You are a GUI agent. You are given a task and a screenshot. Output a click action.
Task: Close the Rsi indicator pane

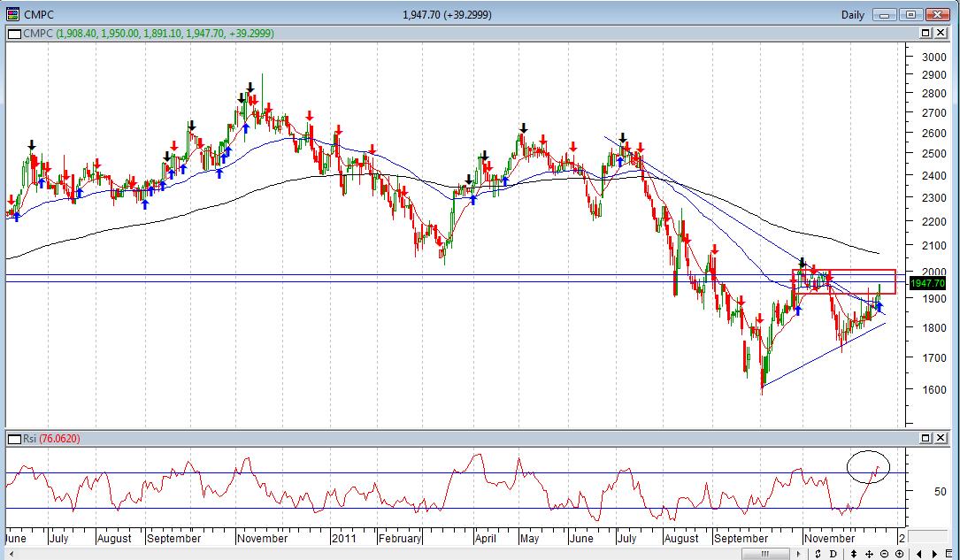point(941,439)
